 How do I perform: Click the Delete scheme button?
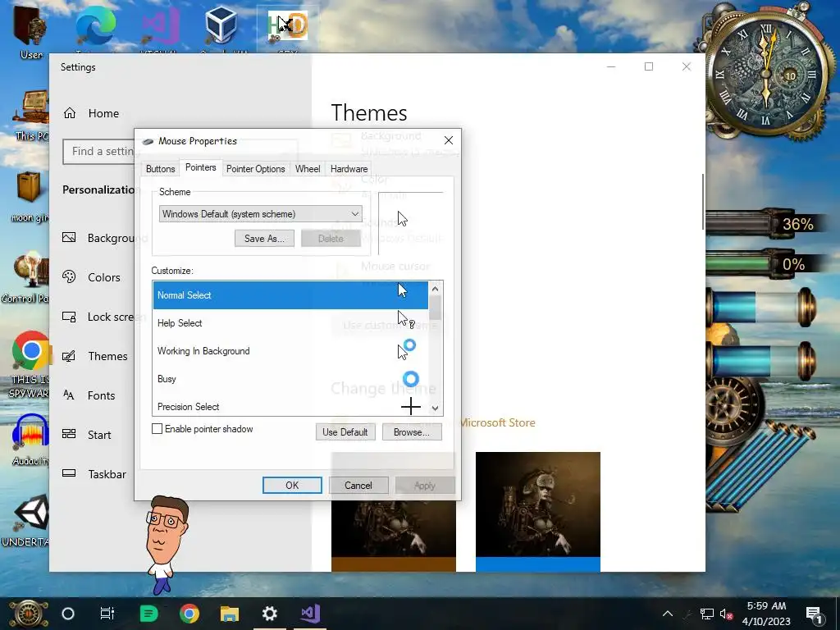click(331, 239)
